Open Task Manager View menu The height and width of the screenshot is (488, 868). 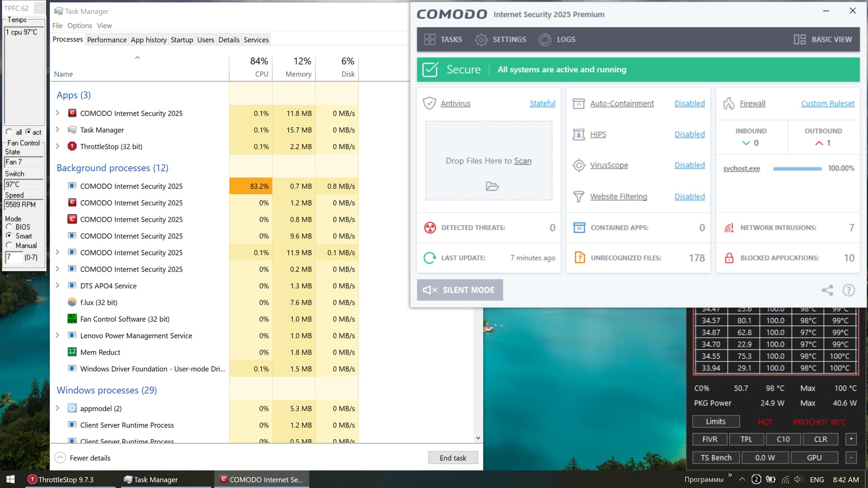(x=104, y=26)
